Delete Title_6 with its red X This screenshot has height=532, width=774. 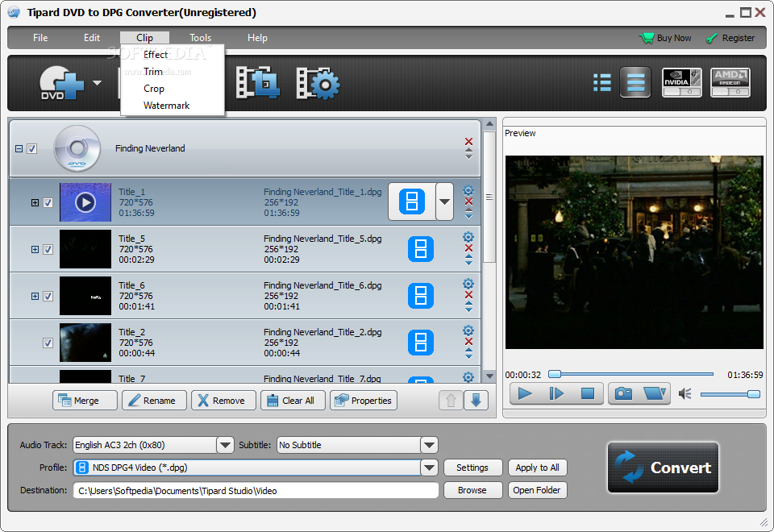(469, 295)
